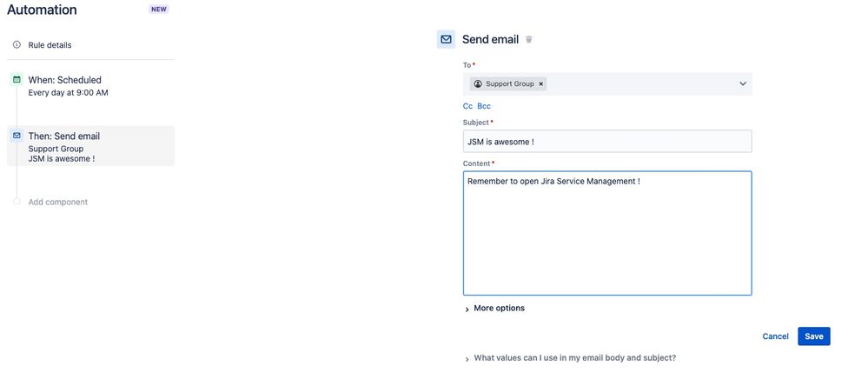Image resolution: width=868 pixels, height=386 pixels.
Task: Click into the Subject field
Action: point(607,141)
